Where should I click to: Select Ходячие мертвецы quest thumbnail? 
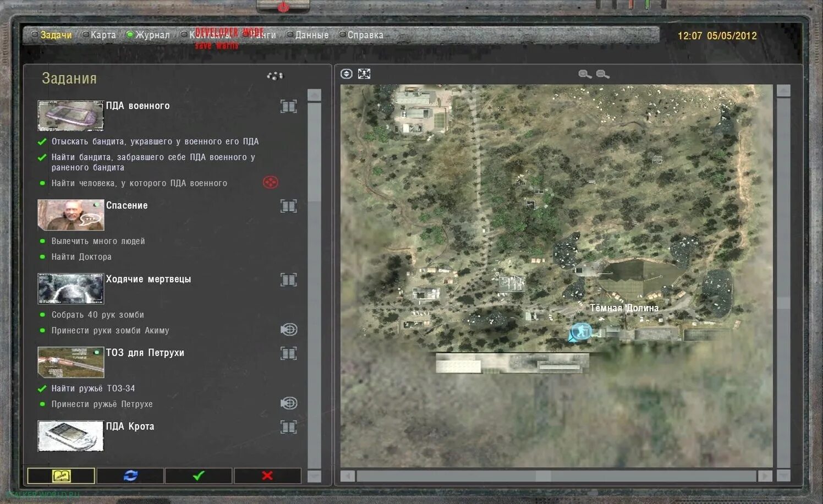click(70, 289)
